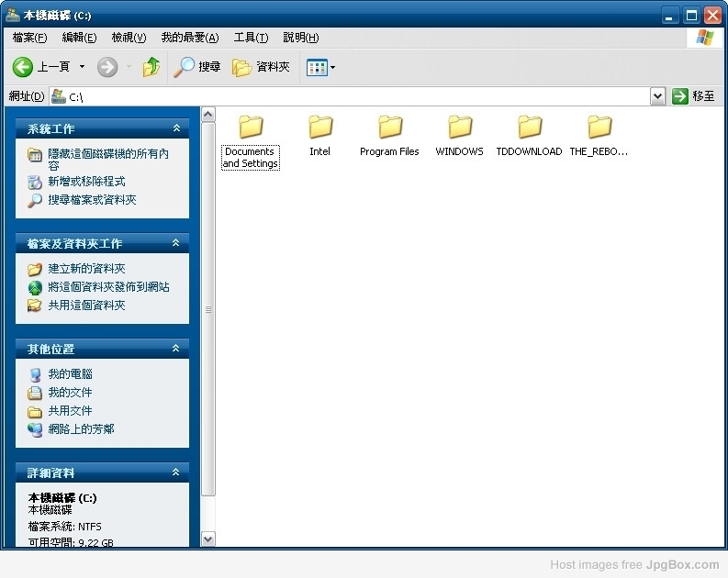
Task: Select Documents and Settings folder
Action: [250, 128]
